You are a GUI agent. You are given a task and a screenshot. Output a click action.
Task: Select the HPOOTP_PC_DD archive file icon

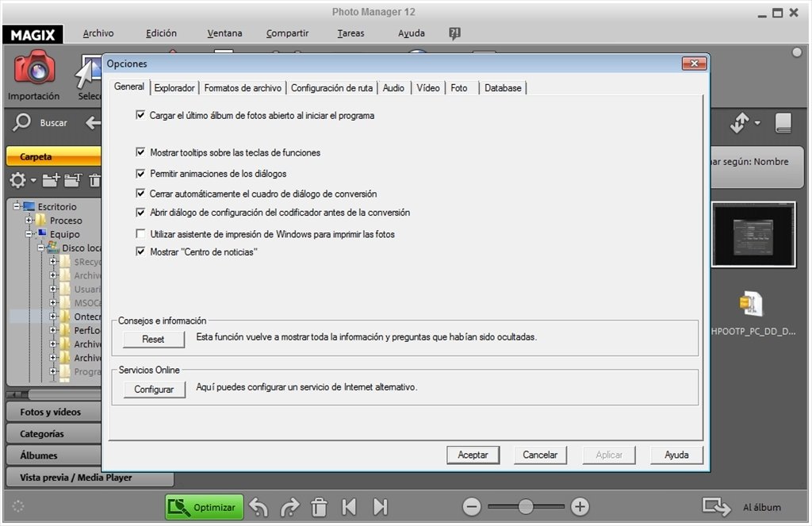tap(752, 304)
